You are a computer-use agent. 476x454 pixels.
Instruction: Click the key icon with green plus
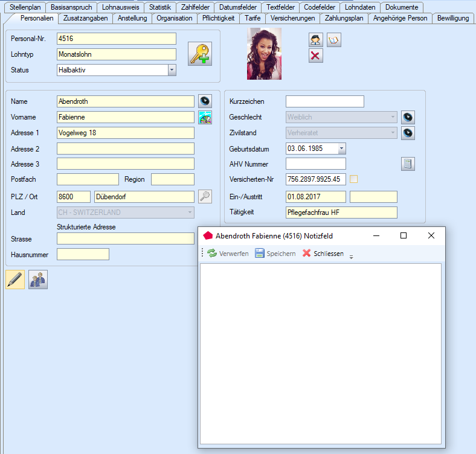[x=200, y=54]
